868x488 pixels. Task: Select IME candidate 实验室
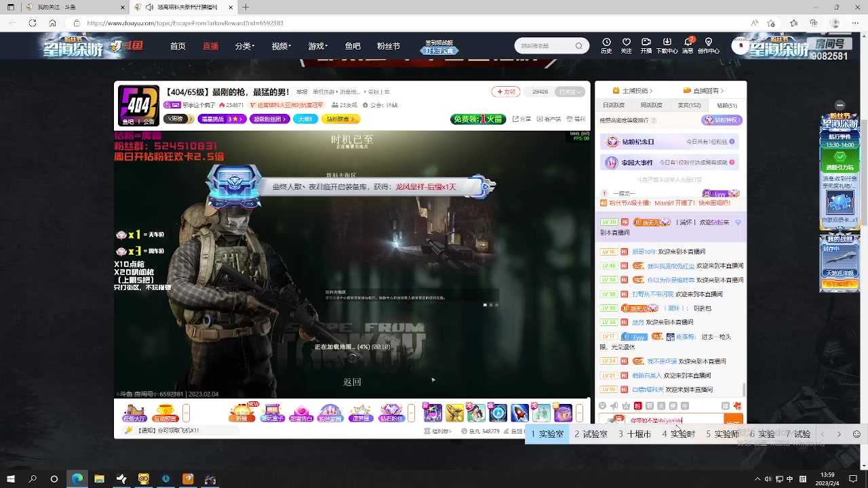[548, 434]
